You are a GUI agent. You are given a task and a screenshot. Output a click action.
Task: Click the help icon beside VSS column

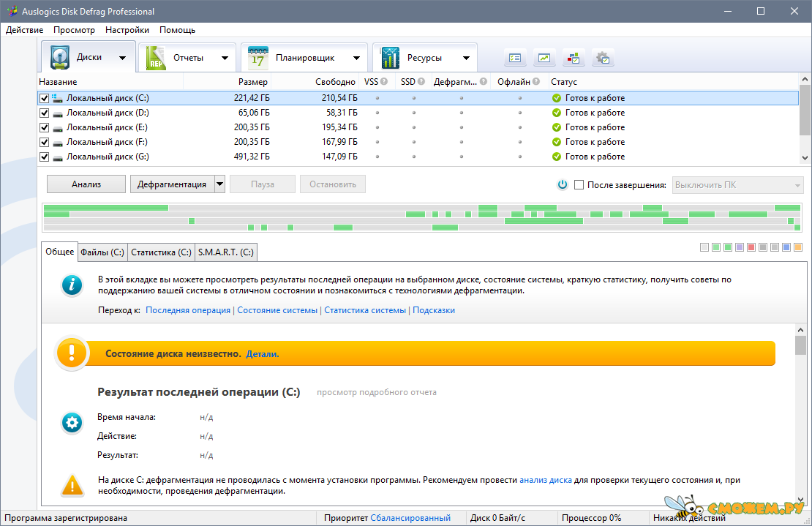click(x=384, y=82)
